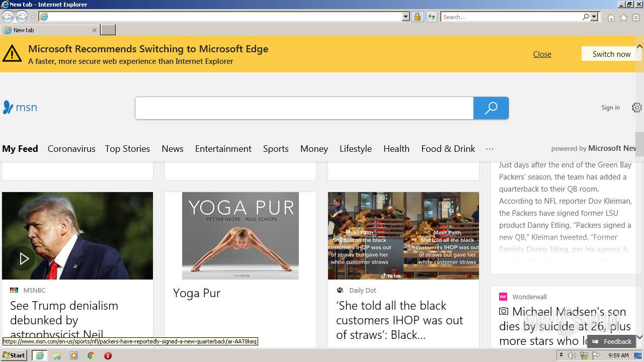Open the red Opera taskbar icon
644x362 pixels.
(108, 355)
